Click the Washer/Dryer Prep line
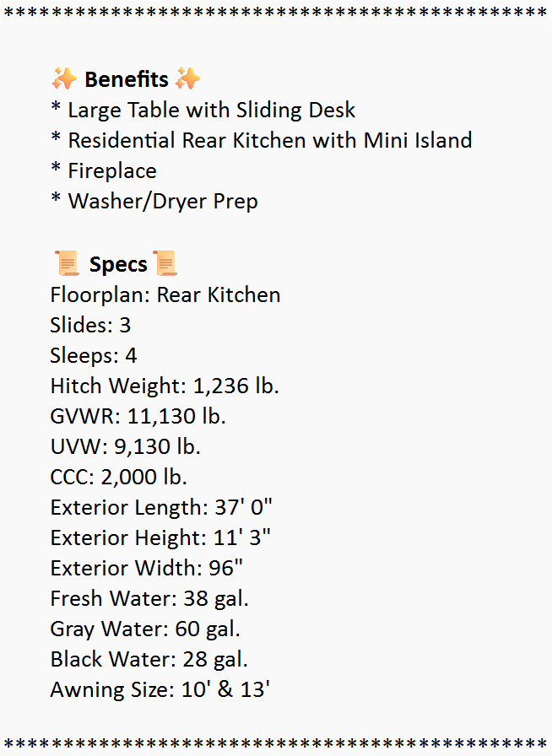 154,201
